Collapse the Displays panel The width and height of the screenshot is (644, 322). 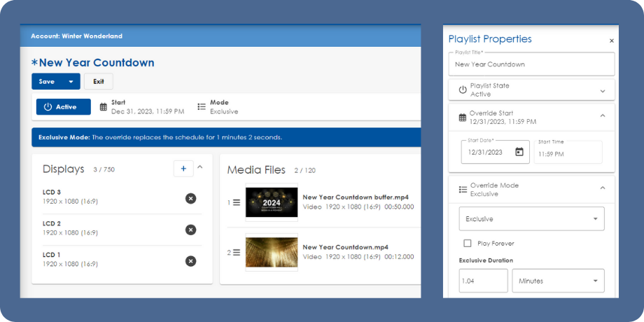(200, 168)
